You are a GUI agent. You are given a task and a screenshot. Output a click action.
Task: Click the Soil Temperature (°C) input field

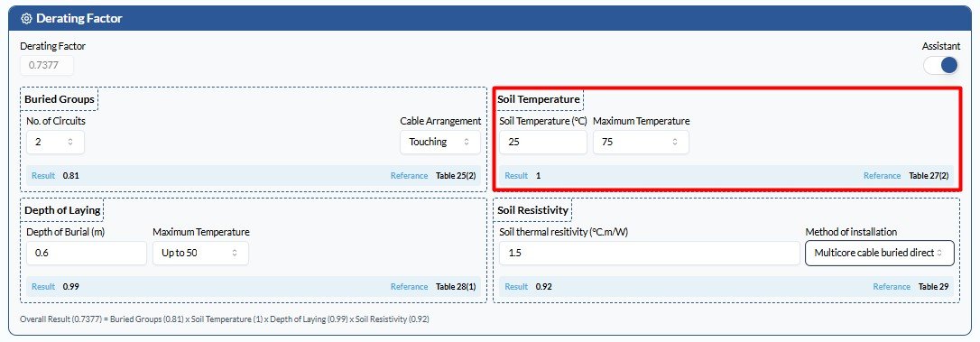click(543, 142)
